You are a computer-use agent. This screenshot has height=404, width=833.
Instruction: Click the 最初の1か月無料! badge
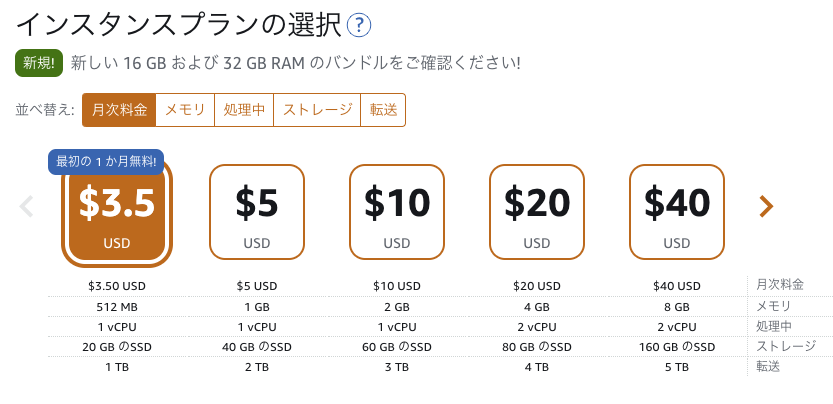(x=106, y=160)
